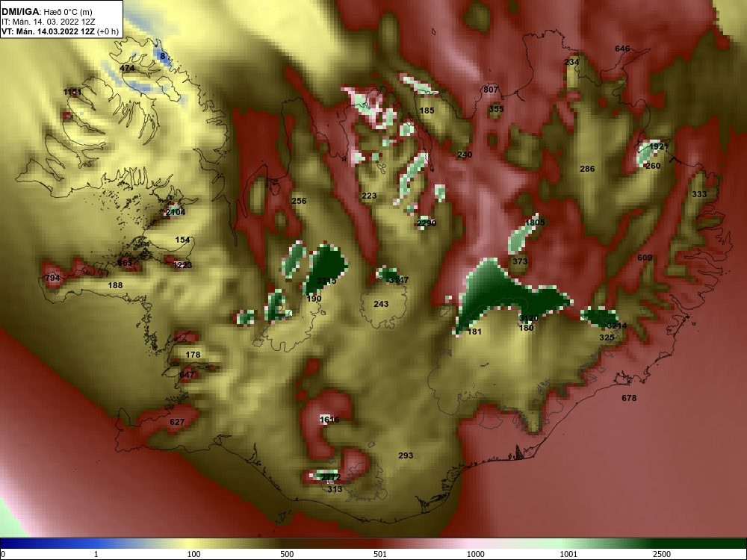Click the 260 map value
Viewport: 747px width, 560px height.
653,166
